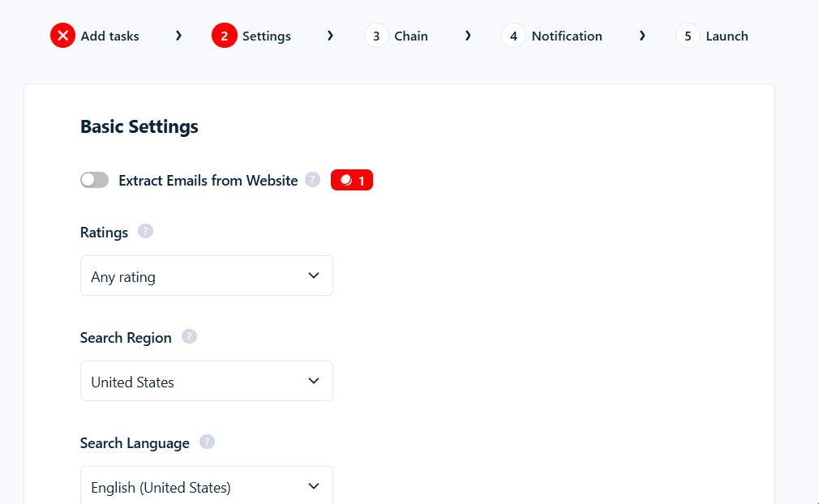Open the Any rating dropdown

pyautogui.click(x=206, y=275)
